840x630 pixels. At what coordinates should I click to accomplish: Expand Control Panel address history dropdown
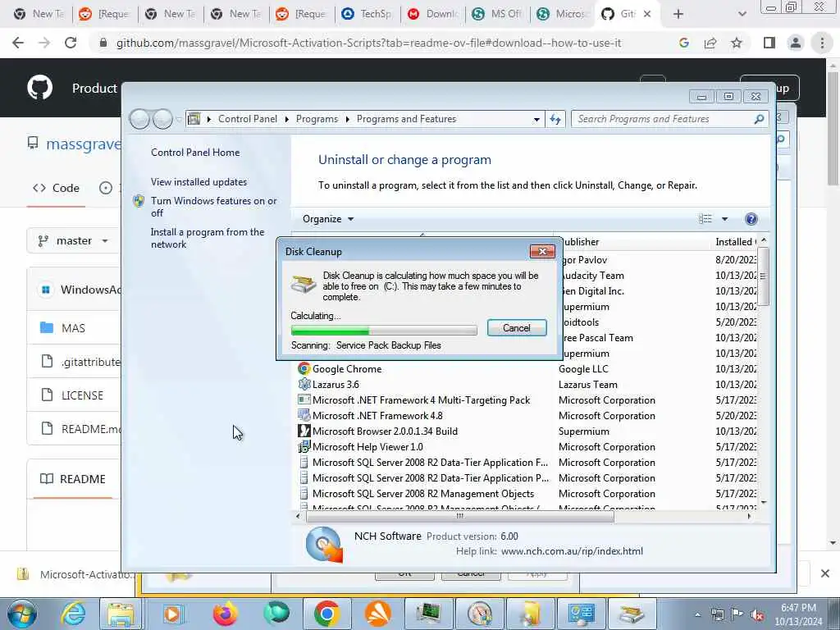(536, 119)
